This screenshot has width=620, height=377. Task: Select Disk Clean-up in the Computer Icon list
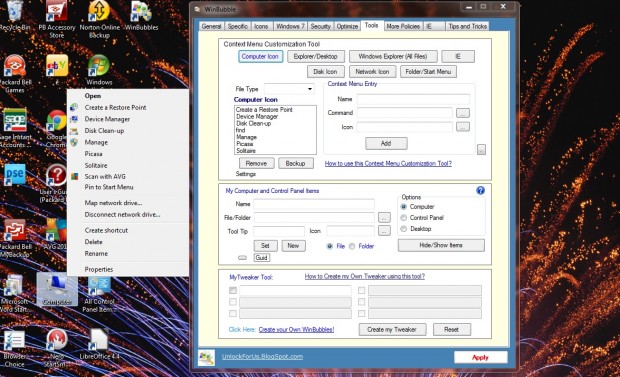[x=253, y=123]
